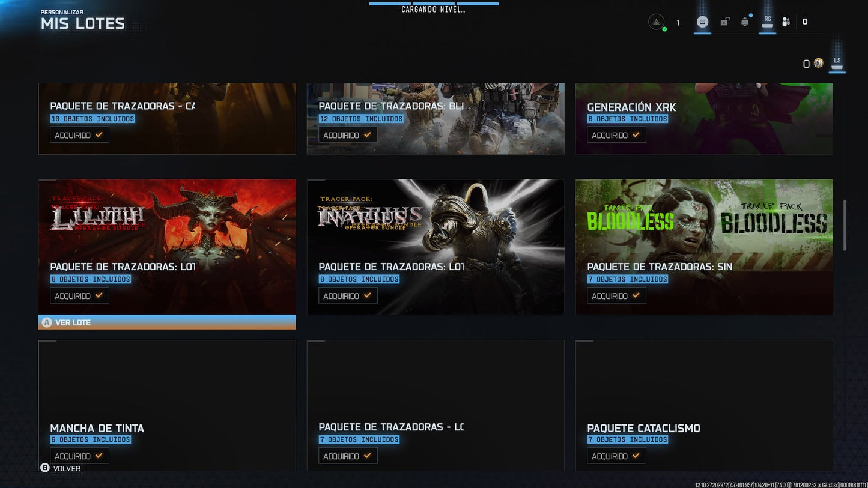The width and height of the screenshot is (868, 488).
Task: Click the RS stick prompt icon
Action: (768, 22)
